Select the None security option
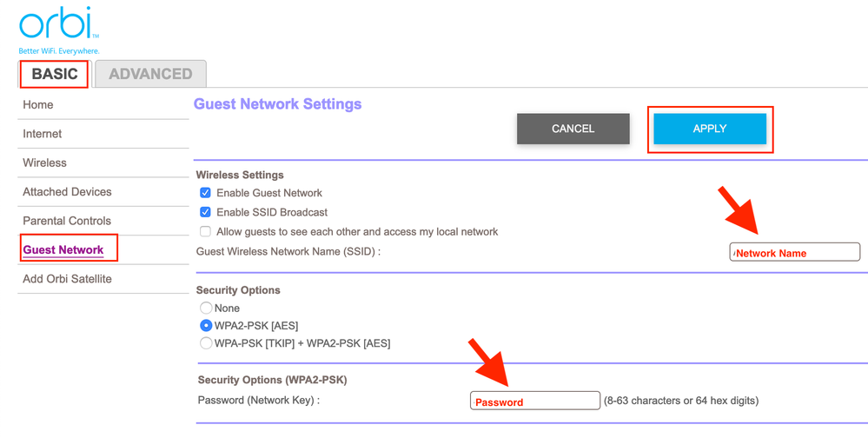868x438 pixels. [206, 308]
